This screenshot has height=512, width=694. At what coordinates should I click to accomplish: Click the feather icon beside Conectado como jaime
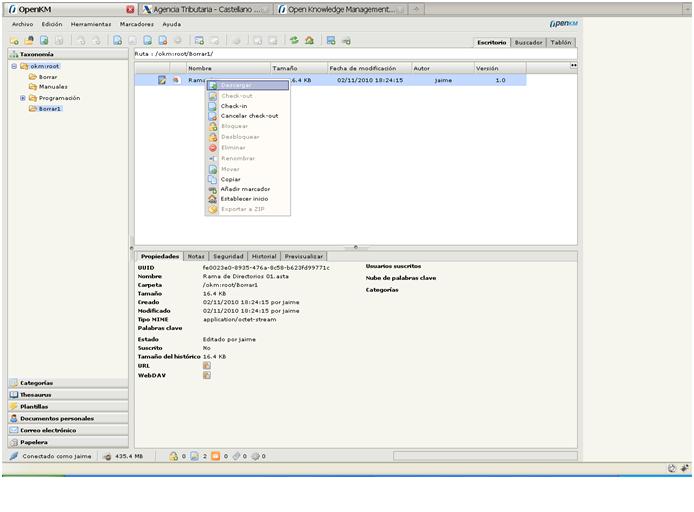pos(14,456)
